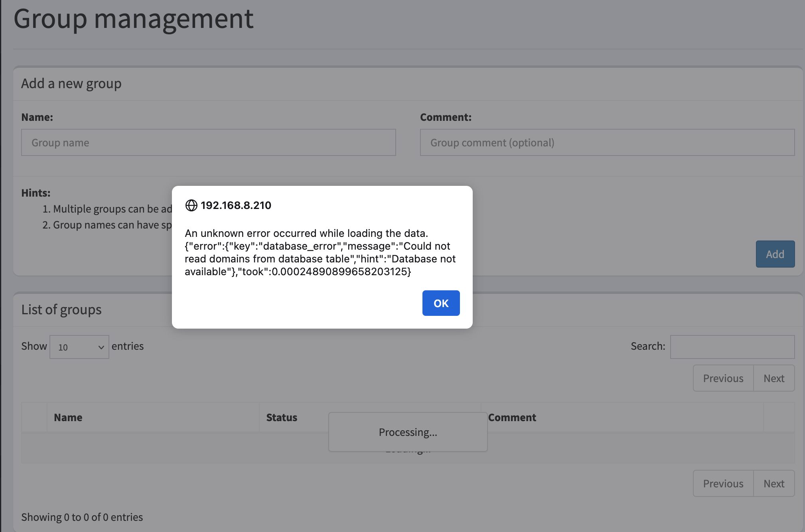Click Next above the groups table

coord(773,378)
